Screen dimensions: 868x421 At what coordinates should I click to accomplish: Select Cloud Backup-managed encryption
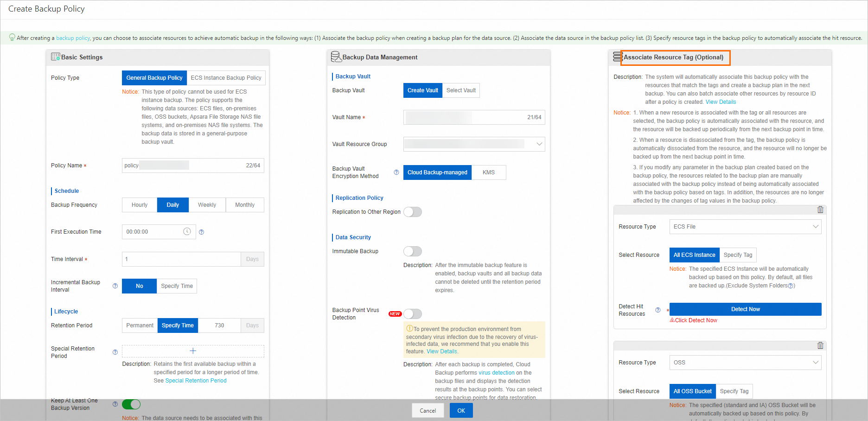click(437, 172)
